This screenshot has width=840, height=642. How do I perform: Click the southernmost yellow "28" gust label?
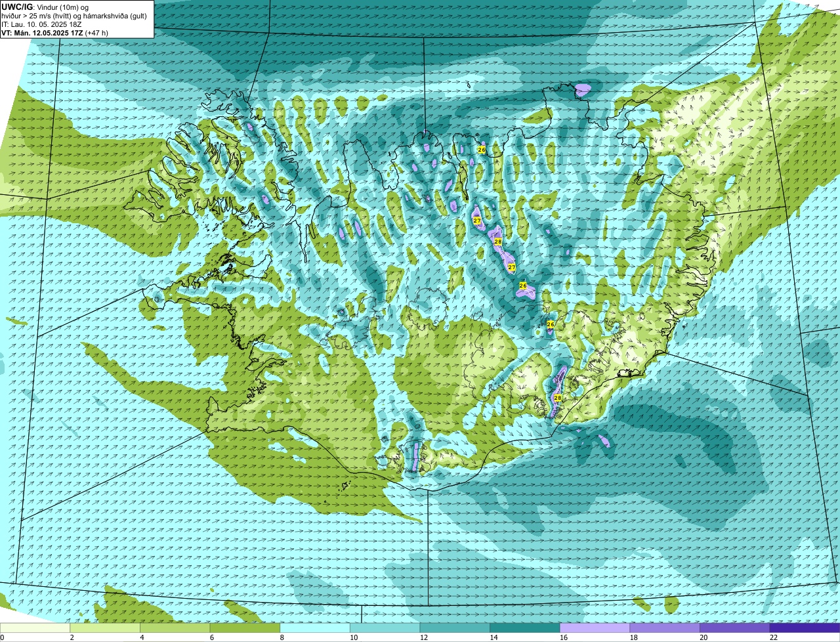[558, 398]
